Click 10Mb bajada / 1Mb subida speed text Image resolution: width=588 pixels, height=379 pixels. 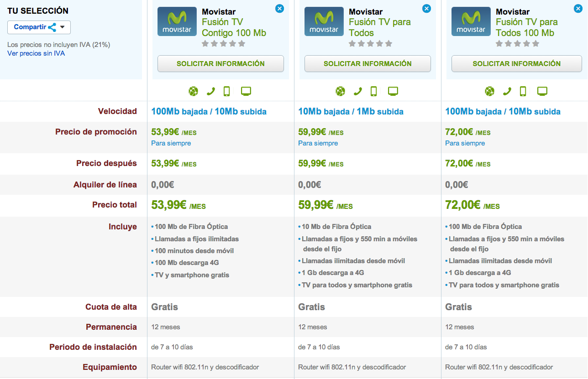[x=351, y=112]
